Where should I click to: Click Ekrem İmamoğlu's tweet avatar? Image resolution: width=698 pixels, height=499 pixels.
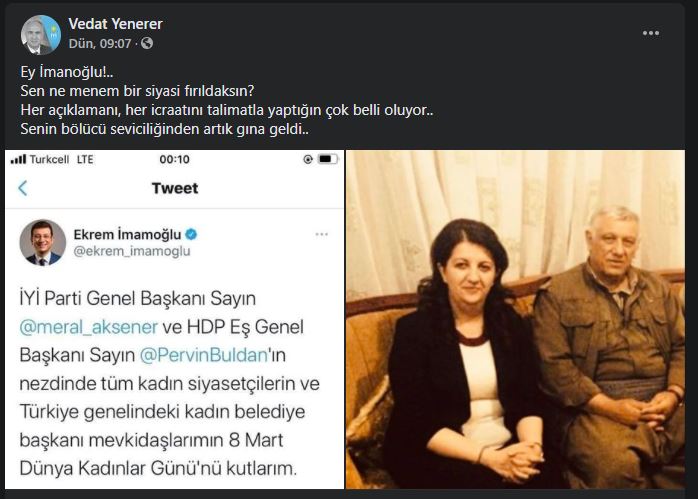point(43,243)
